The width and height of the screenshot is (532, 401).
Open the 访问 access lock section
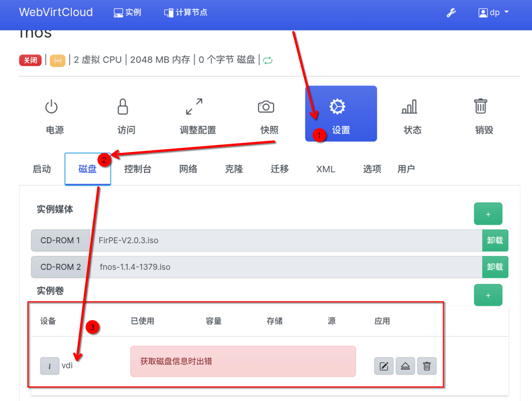click(126, 116)
